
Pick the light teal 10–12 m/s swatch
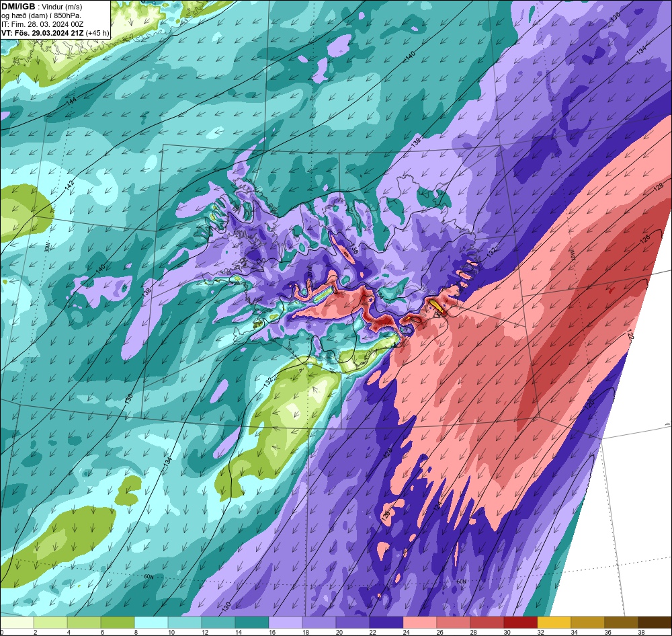click(185, 623)
